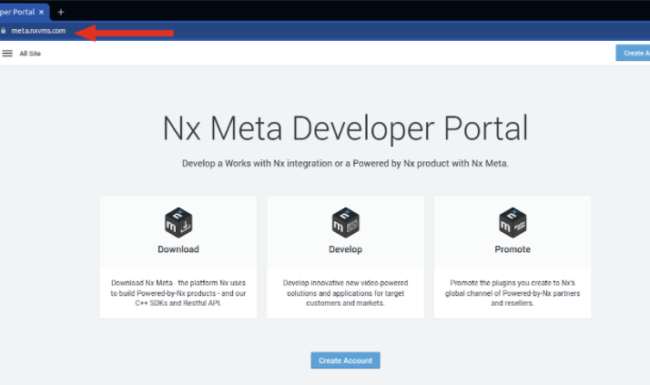The image size is (650, 385).
Task: Click the Create Account button at bottom
Action: pyautogui.click(x=345, y=361)
